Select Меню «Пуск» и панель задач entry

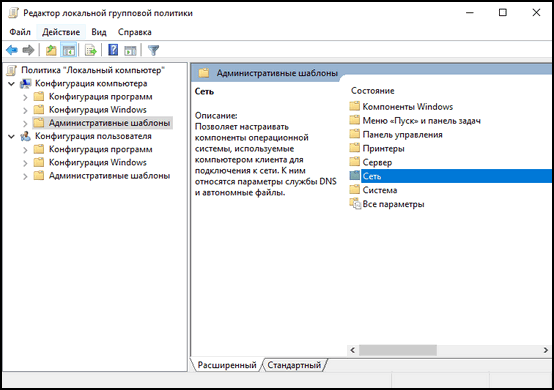pos(422,120)
